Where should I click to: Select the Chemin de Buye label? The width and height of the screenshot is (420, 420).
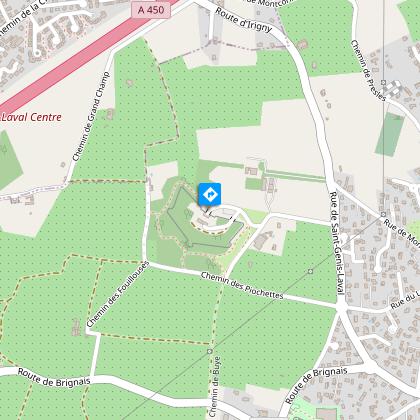coord(215,387)
